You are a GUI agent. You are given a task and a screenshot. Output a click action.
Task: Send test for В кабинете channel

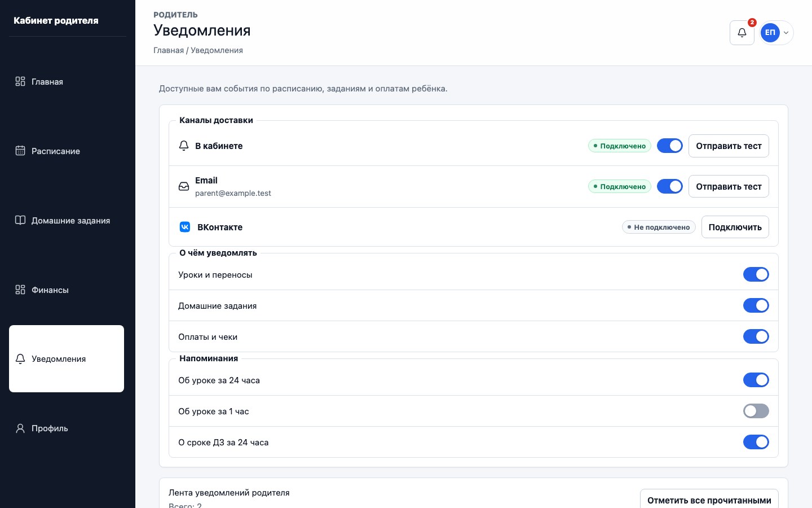point(729,146)
